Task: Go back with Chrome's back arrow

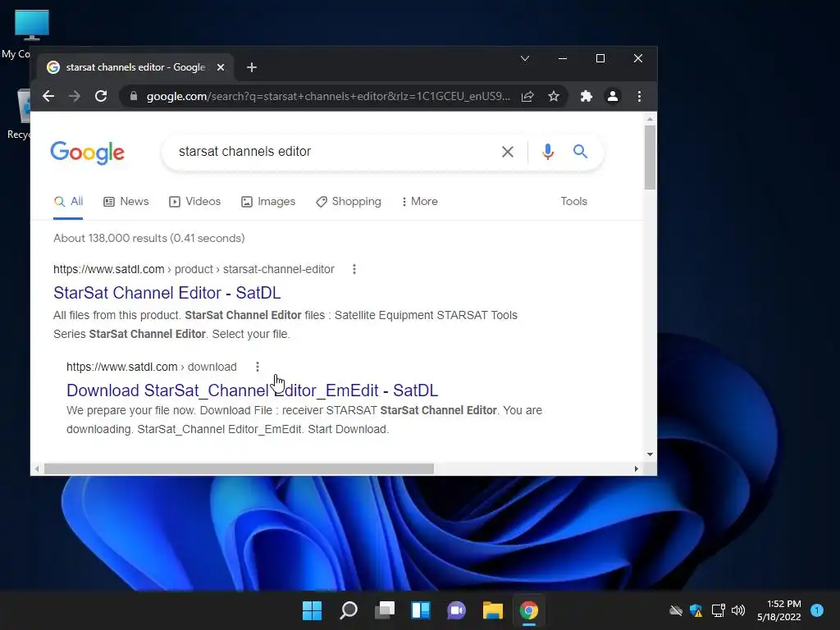Action: click(48, 97)
